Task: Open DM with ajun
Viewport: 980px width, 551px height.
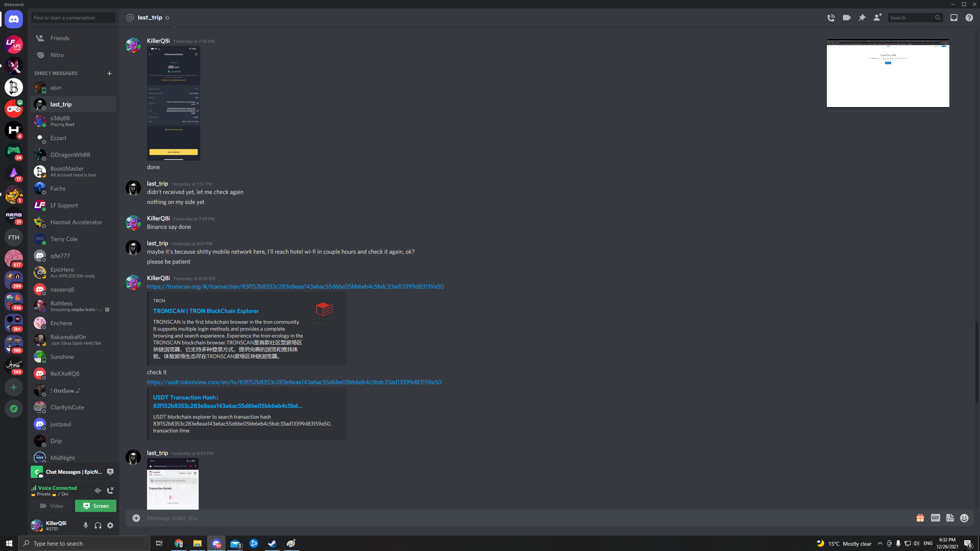Action: pos(73,87)
